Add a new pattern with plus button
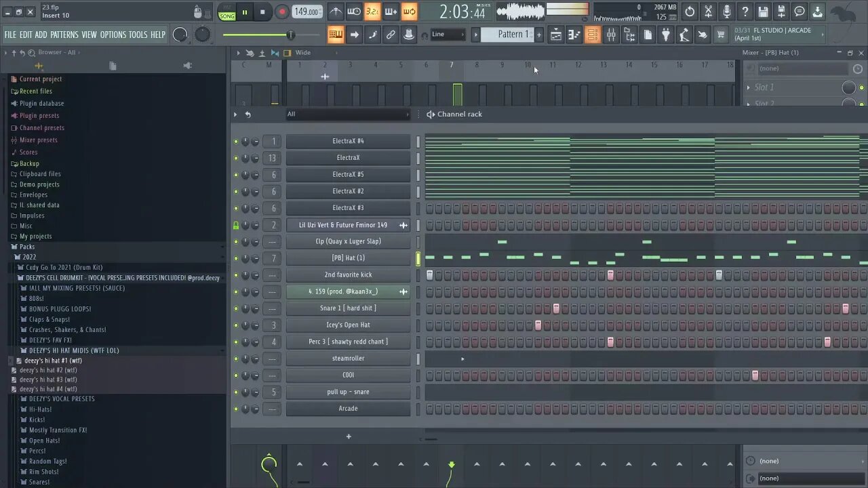This screenshot has width=868, height=488. 539,35
